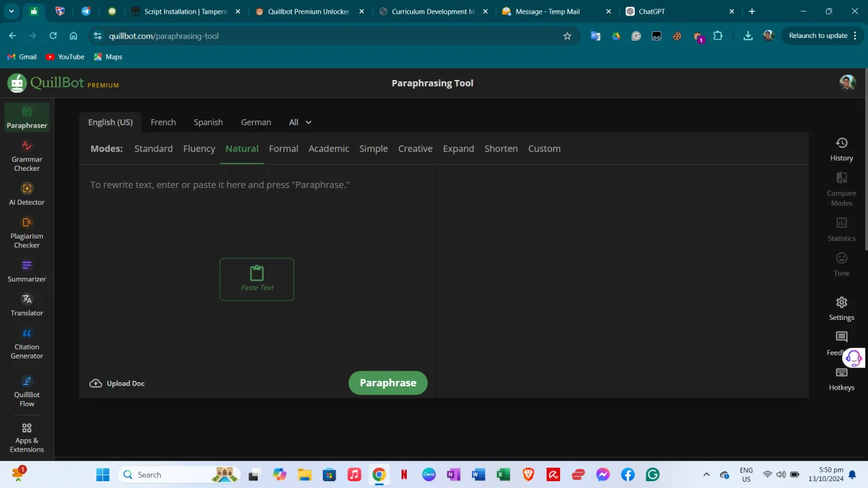The width and height of the screenshot is (868, 488).
Task: Open Windows Start menu
Action: tap(102, 474)
